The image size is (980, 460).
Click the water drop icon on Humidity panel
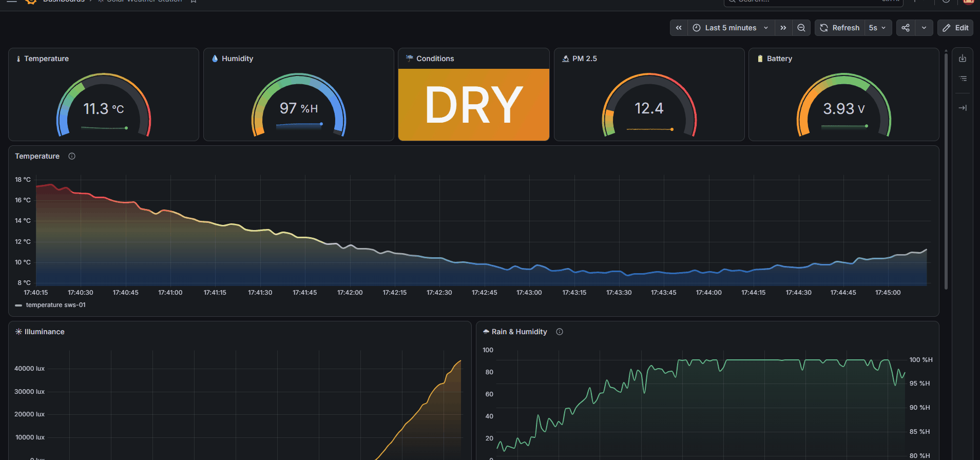(x=215, y=59)
